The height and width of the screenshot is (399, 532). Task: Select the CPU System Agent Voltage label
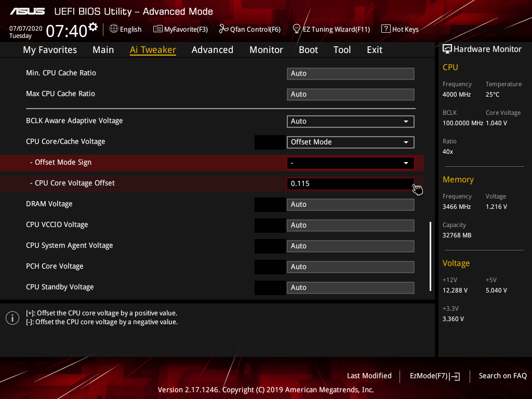click(70, 245)
